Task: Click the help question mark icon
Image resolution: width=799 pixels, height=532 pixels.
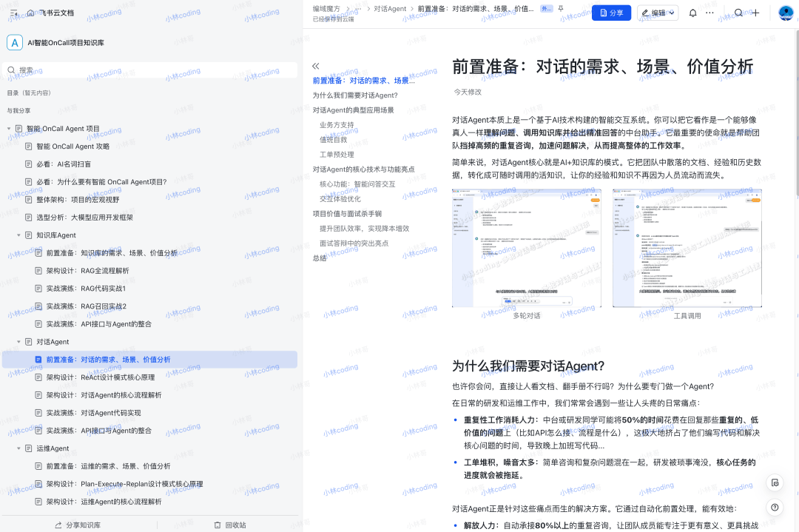Action: pyautogui.click(x=774, y=508)
